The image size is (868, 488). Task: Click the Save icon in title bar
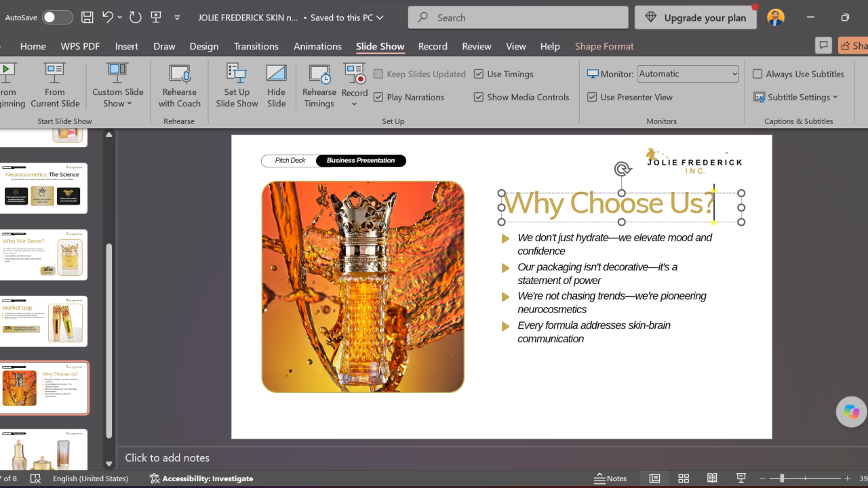click(x=87, y=18)
